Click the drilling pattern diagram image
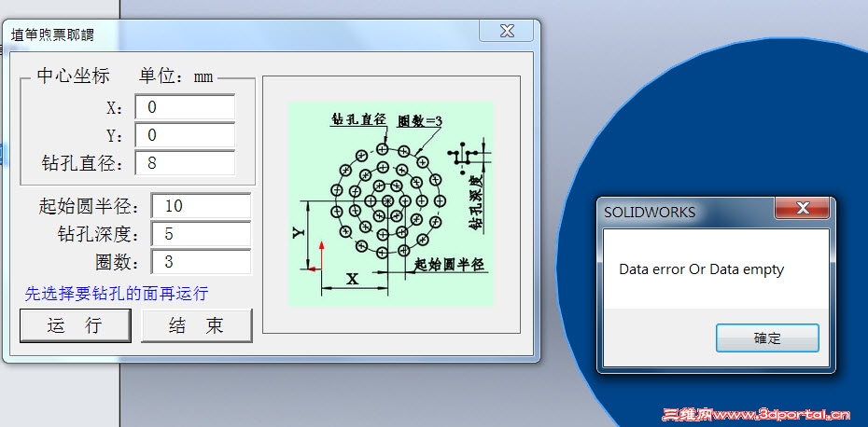The image size is (868, 427). pos(391,203)
